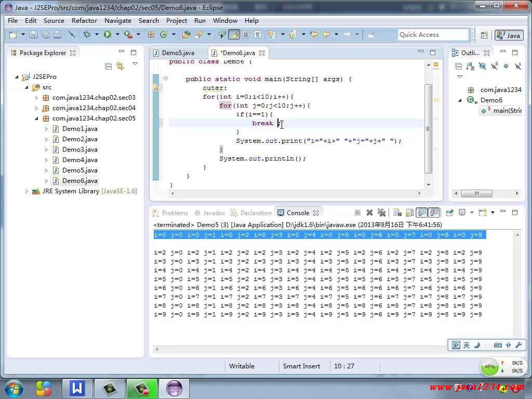Toggle Show Console on Standard Out change
Image resolution: width=532 pixels, height=399 pixels.
422,212
